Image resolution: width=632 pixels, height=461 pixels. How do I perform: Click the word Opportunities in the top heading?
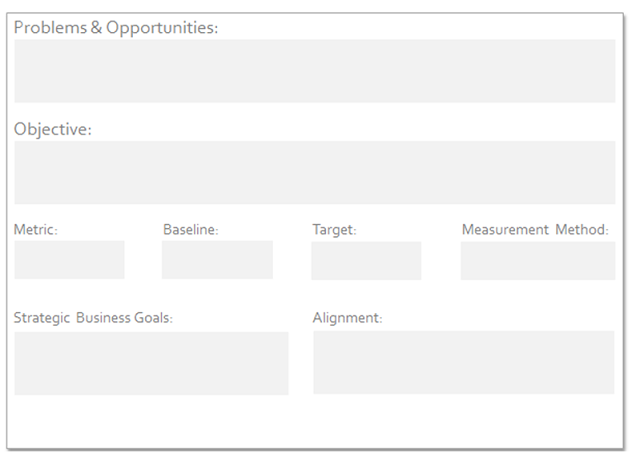coord(162,28)
